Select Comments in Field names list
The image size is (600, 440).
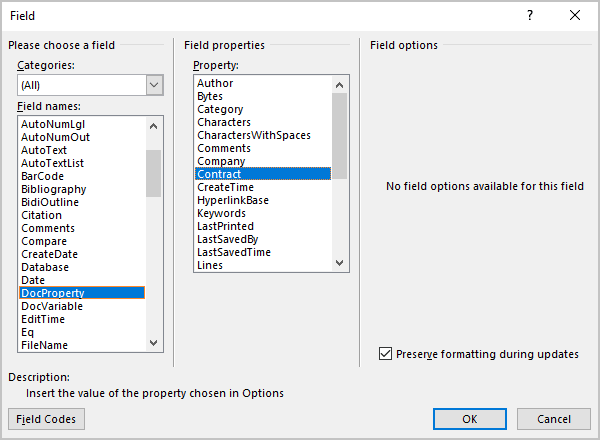[82, 228]
